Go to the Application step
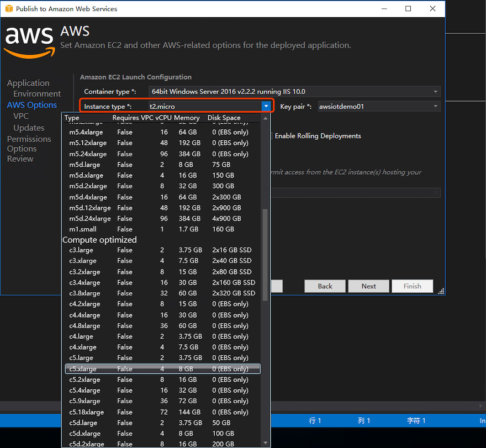Viewport: 486px width, 448px height. tap(28, 83)
